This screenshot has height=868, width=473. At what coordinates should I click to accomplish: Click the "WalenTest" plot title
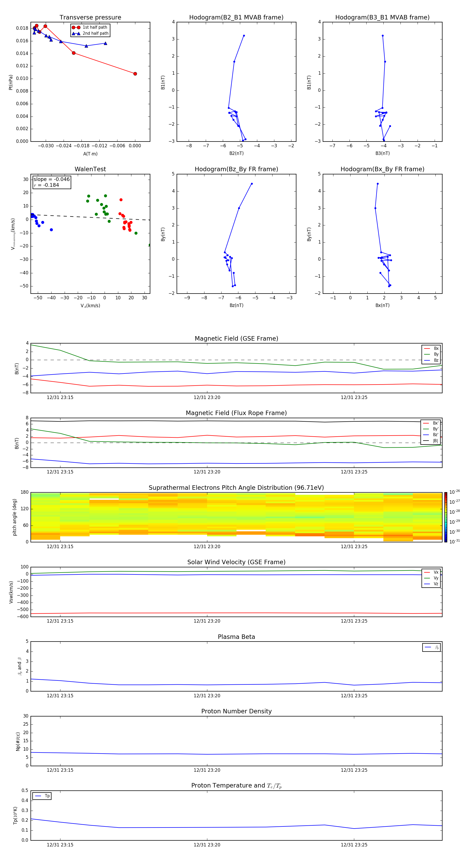click(90, 169)
